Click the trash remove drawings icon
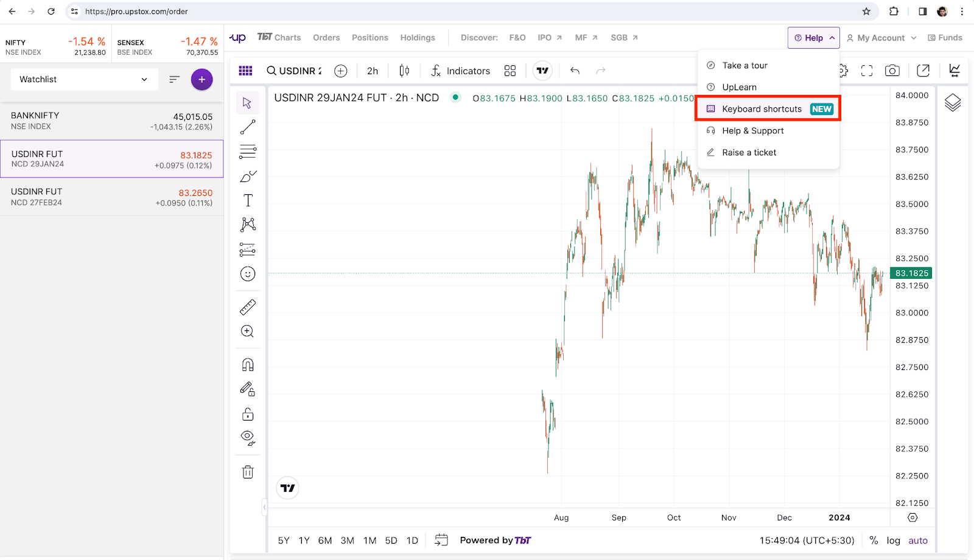This screenshot has width=974, height=560. (248, 472)
